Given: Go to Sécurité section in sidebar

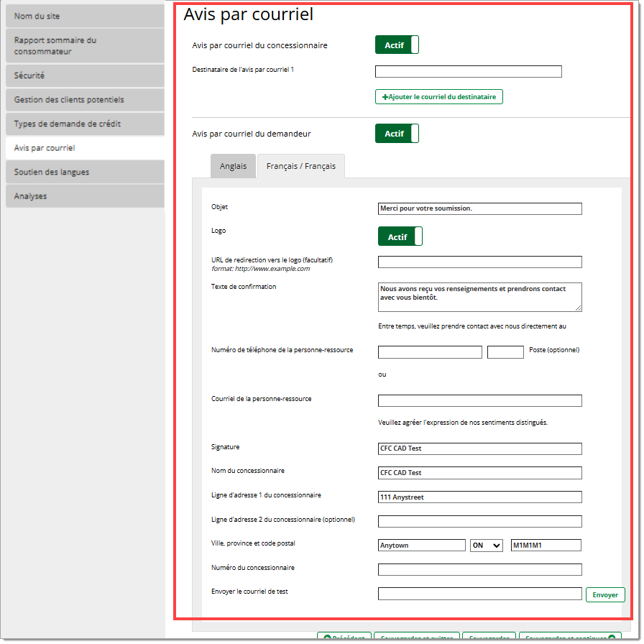Looking at the screenshot, I should tap(85, 75).
